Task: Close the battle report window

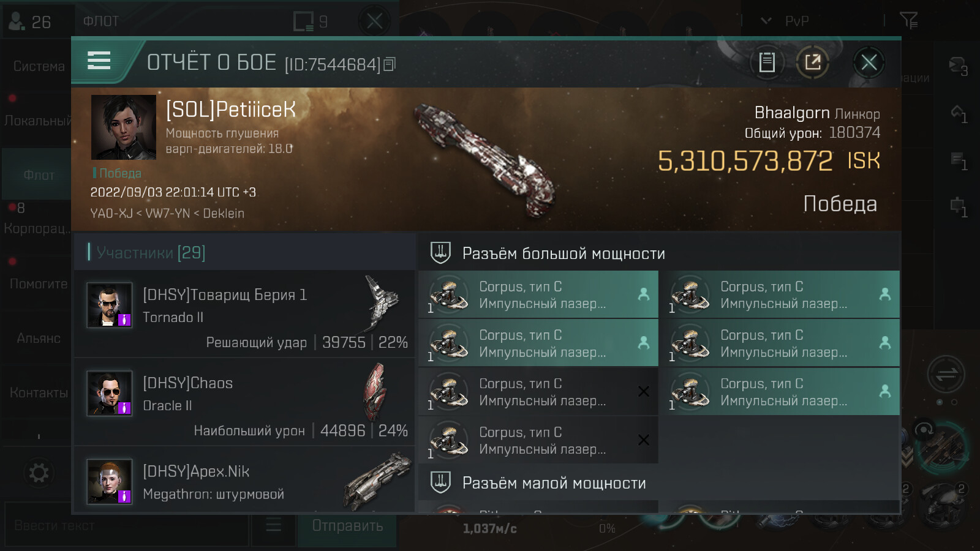Action: [869, 62]
